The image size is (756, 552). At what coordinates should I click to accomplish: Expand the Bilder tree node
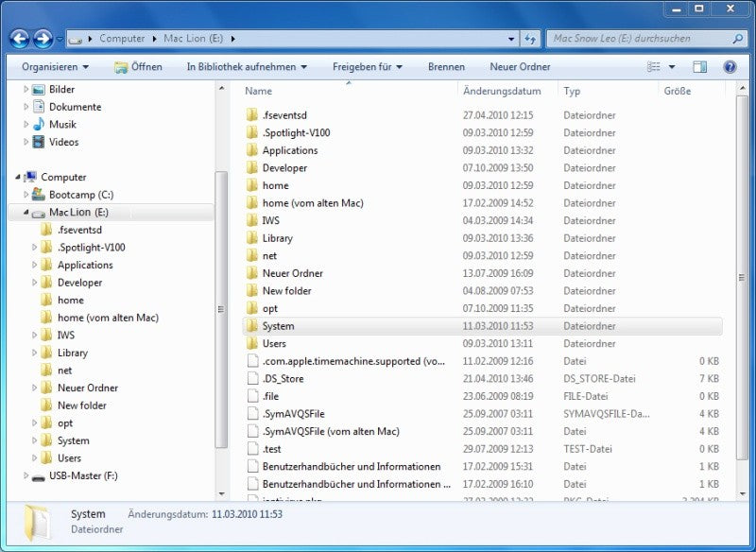point(26,89)
